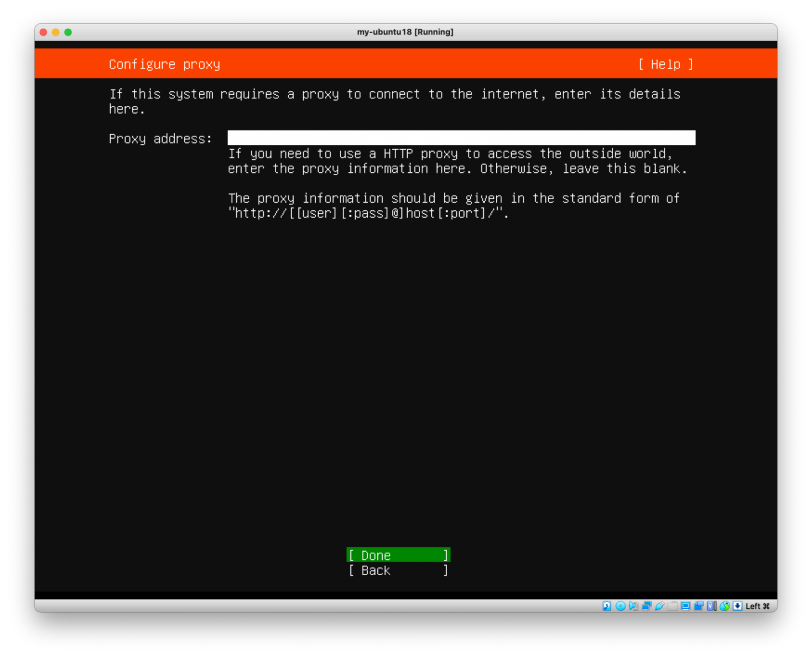Select the Back button
811x657 pixels.
(398, 570)
